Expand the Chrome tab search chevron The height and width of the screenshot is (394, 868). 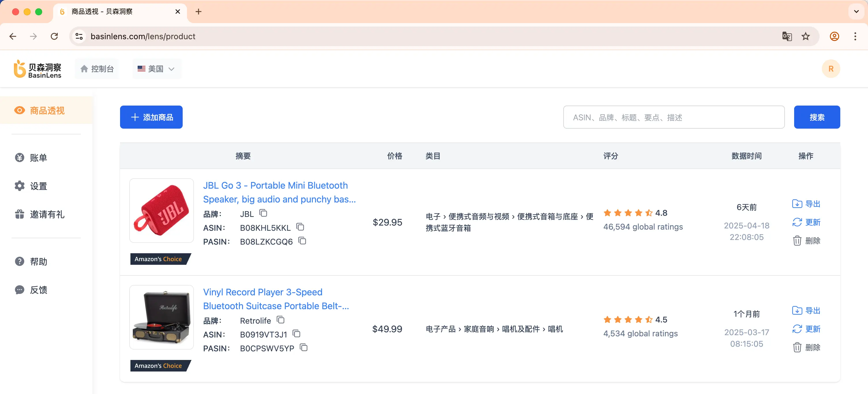point(856,12)
